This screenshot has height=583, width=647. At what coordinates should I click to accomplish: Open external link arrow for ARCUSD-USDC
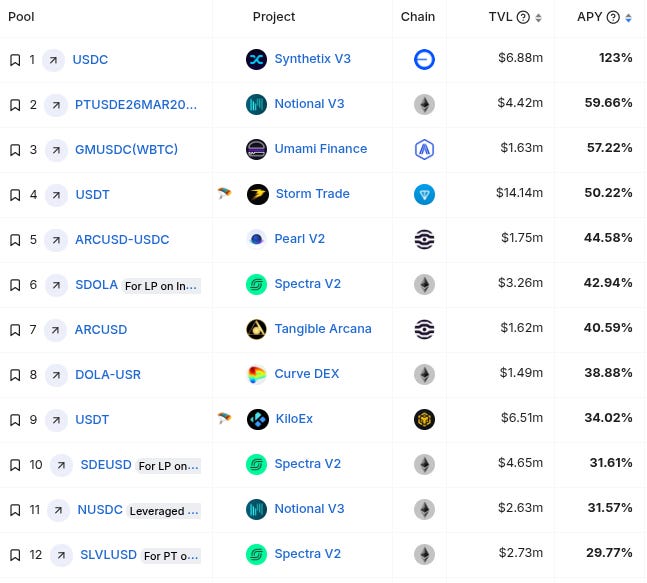click(56, 240)
